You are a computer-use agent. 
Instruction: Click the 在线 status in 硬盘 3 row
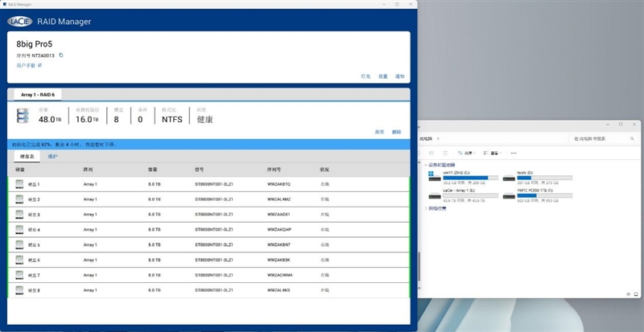pyautogui.click(x=324, y=214)
